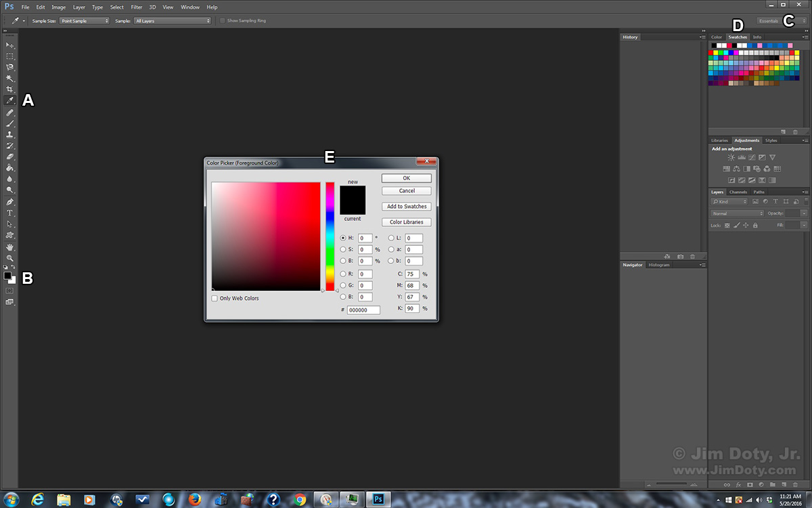Select the Pen tool
The image size is (812, 508).
[10, 202]
